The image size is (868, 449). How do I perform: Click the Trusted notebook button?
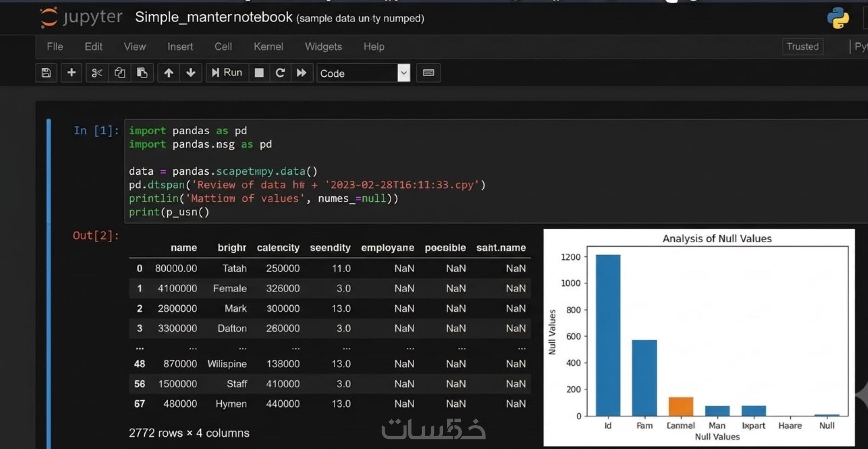coord(802,46)
